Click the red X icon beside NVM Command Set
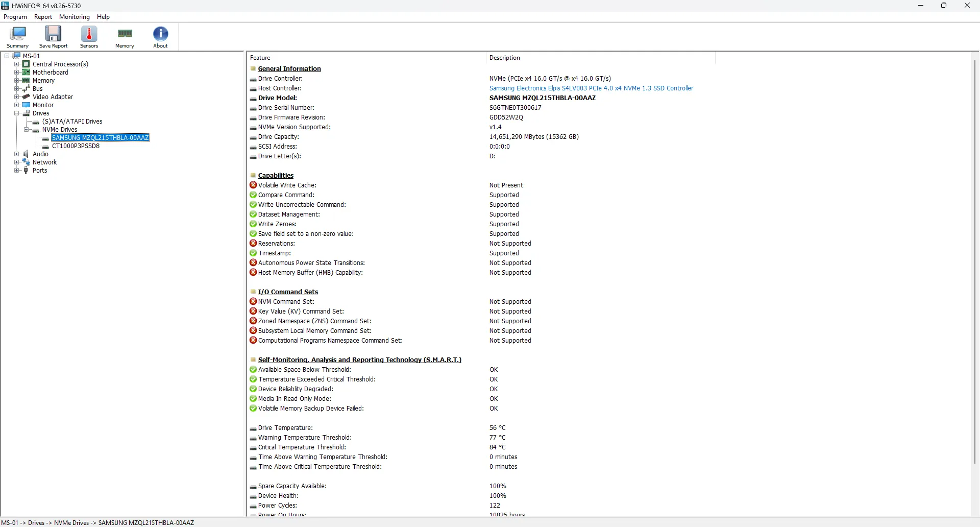The width and height of the screenshot is (980, 527). (x=253, y=301)
